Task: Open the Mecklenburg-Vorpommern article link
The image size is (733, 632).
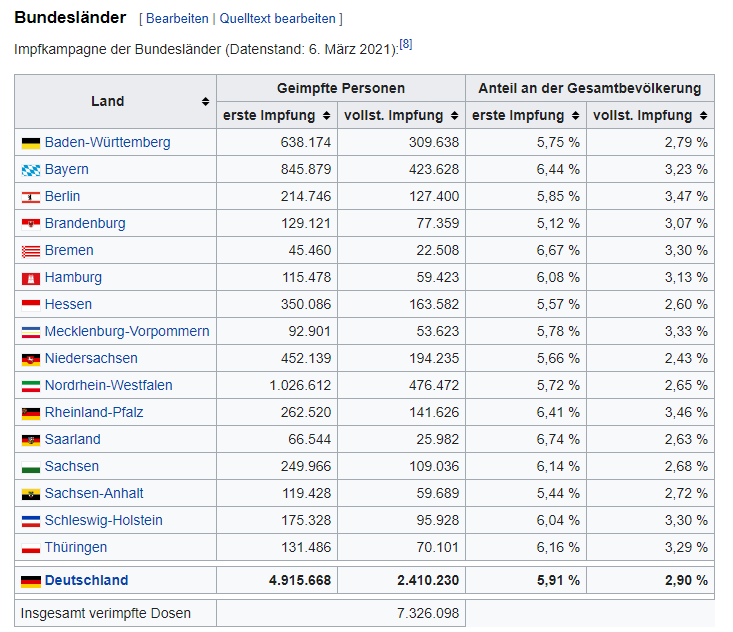Action: point(127,331)
